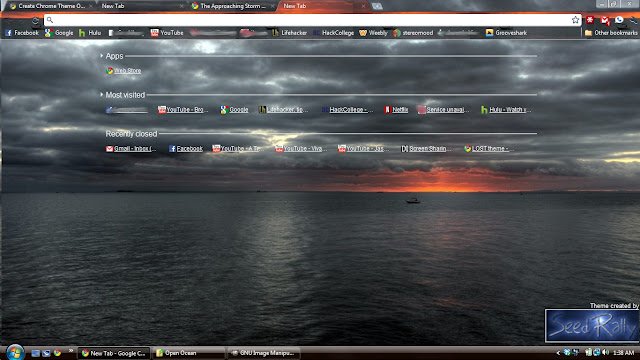Open the Windows Start menu

coord(15,353)
